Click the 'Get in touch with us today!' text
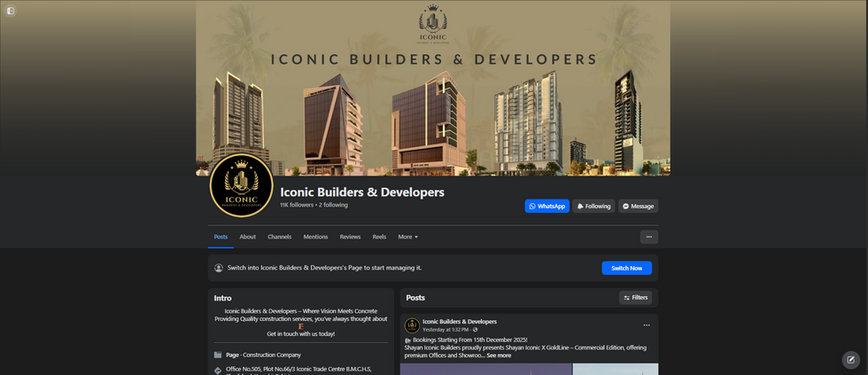 coord(300,334)
